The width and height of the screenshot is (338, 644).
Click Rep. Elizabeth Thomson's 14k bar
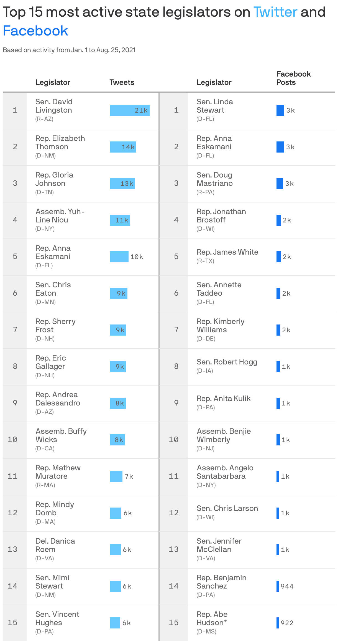click(x=123, y=147)
